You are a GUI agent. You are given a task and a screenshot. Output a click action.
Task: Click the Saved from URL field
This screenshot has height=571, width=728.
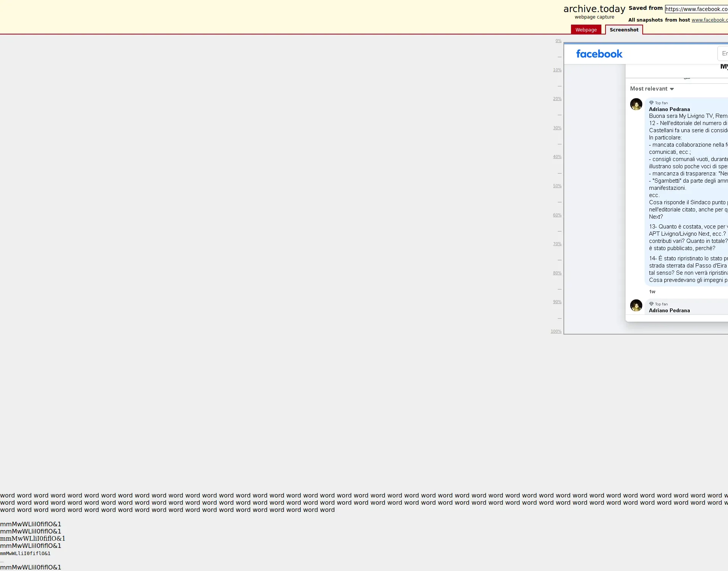pos(696,9)
